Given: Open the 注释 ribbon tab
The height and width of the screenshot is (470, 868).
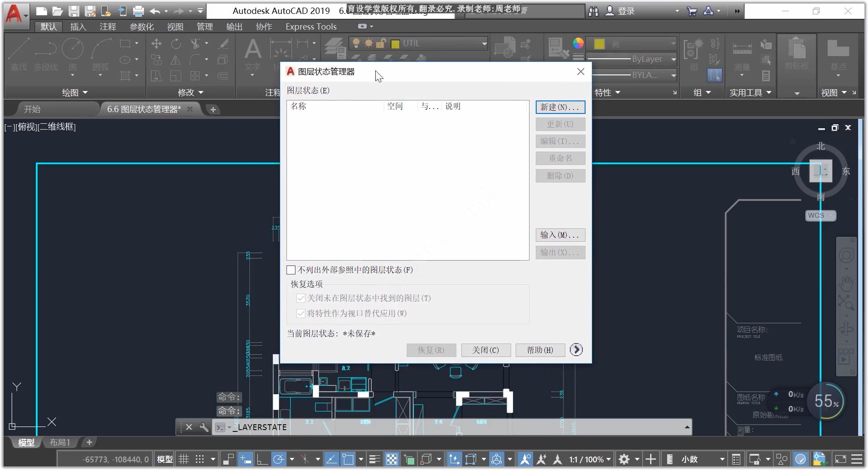Looking at the screenshot, I should (x=108, y=26).
